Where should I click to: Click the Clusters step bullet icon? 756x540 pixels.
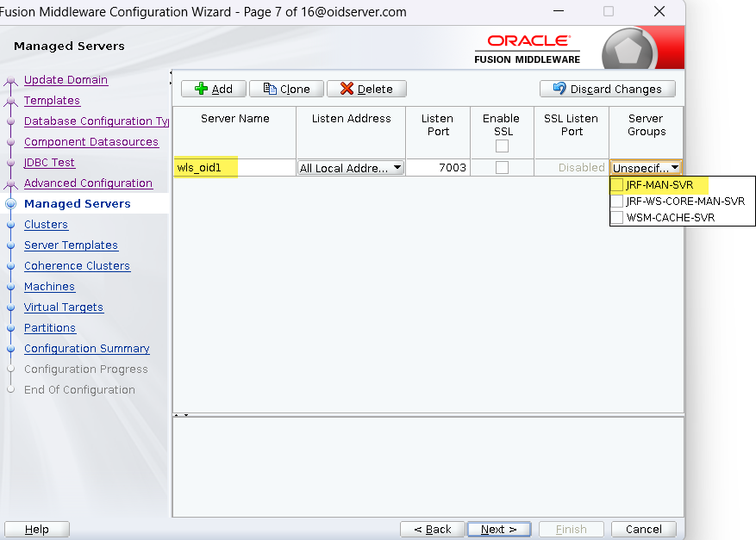pyautogui.click(x=11, y=225)
